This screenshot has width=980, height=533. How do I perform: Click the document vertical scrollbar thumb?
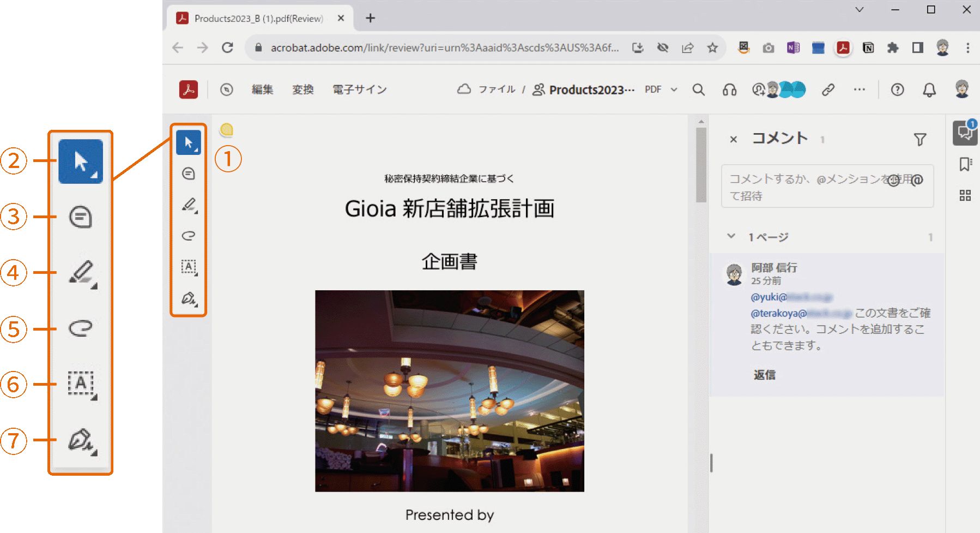coord(701,165)
